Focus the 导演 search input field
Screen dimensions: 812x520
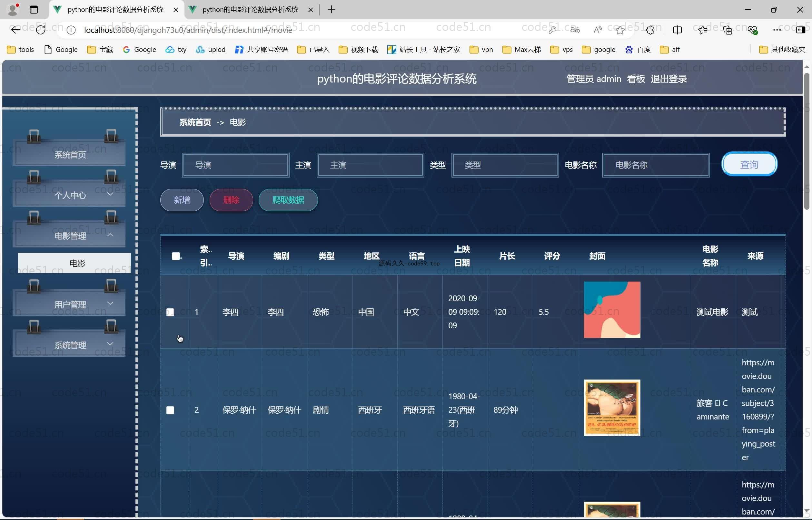(x=235, y=165)
